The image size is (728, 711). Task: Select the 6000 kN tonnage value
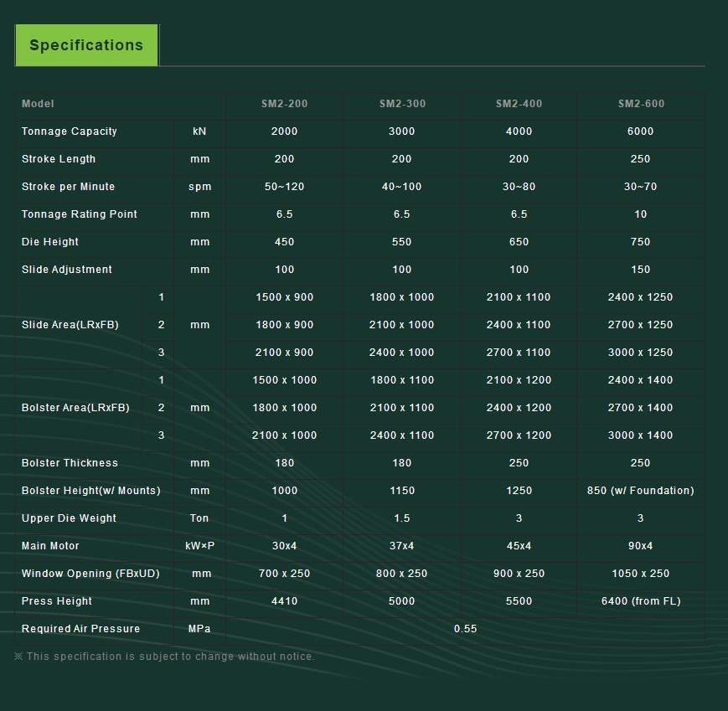641,131
